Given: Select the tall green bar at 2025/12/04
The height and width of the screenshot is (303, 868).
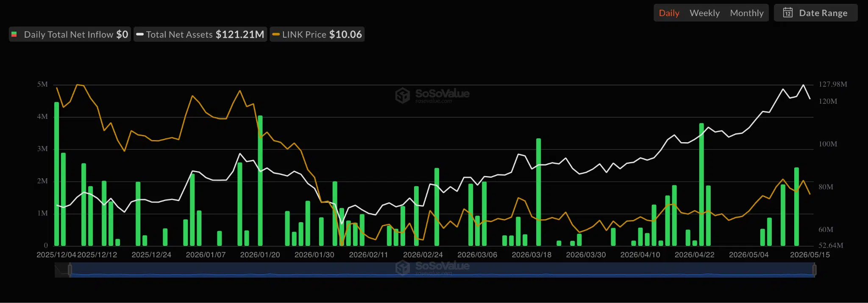Looking at the screenshot, I should pyautogui.click(x=57, y=174).
